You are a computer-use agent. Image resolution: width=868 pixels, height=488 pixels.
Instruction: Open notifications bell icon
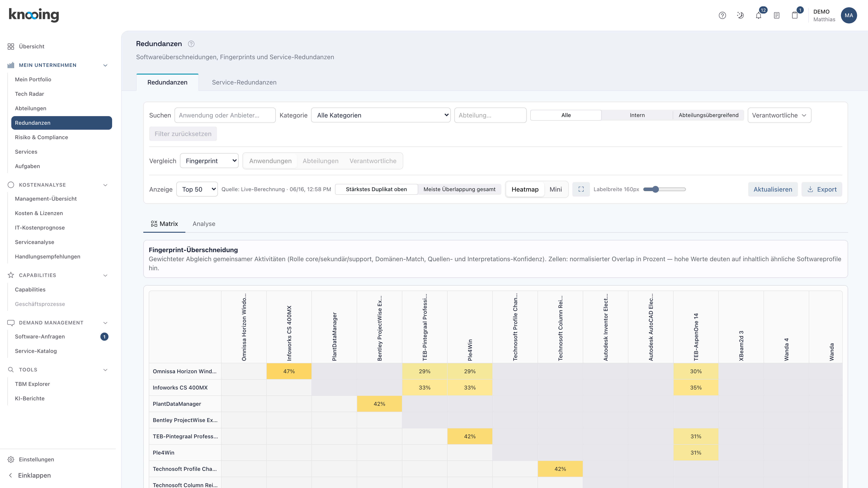click(x=759, y=16)
